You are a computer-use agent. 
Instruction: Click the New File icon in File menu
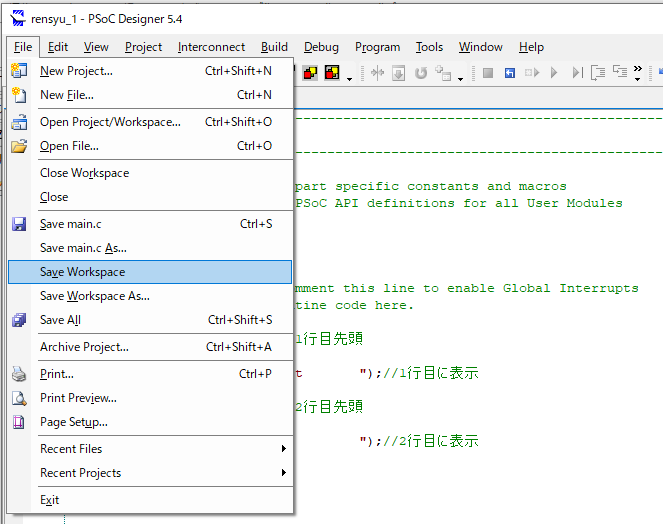point(19,95)
